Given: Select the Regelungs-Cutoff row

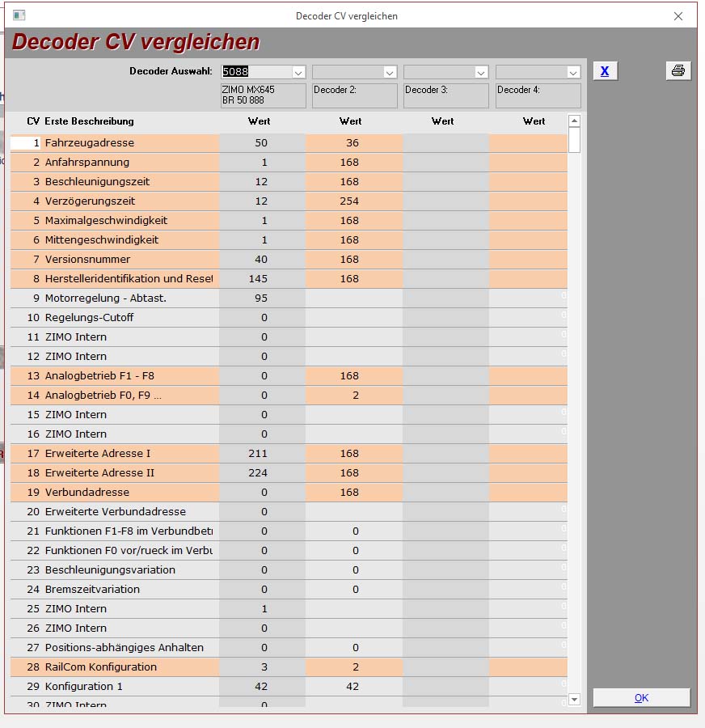Looking at the screenshot, I should 289,318.
